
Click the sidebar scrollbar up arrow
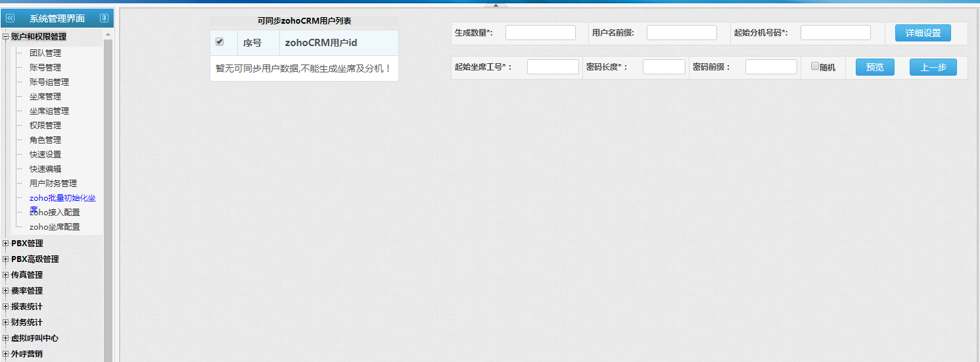click(108, 34)
